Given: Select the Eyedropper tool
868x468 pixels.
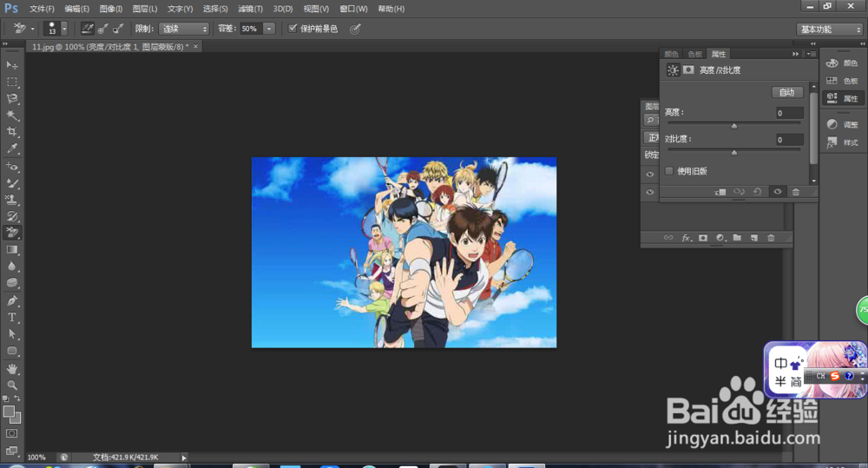Looking at the screenshot, I should [x=11, y=148].
